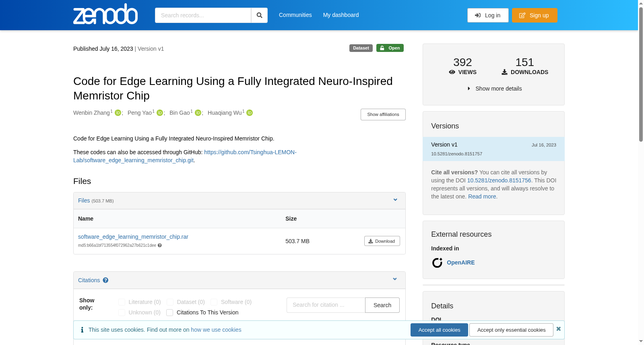Click Accept all cookies button
Image resolution: width=644 pixels, height=345 pixels.
(x=439, y=330)
